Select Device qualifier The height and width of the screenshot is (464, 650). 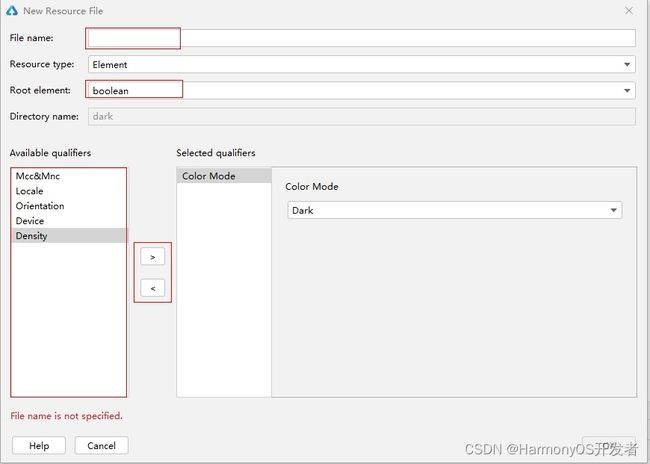(x=69, y=221)
